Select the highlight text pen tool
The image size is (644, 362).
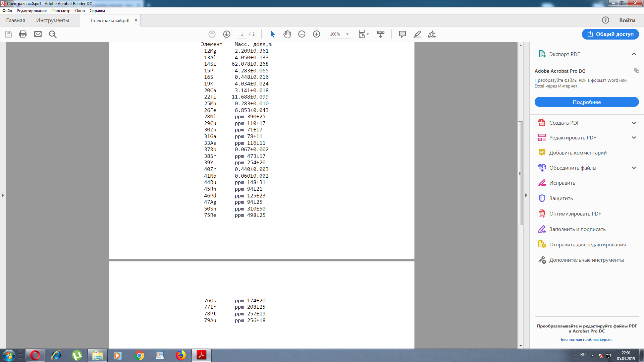[x=417, y=34]
